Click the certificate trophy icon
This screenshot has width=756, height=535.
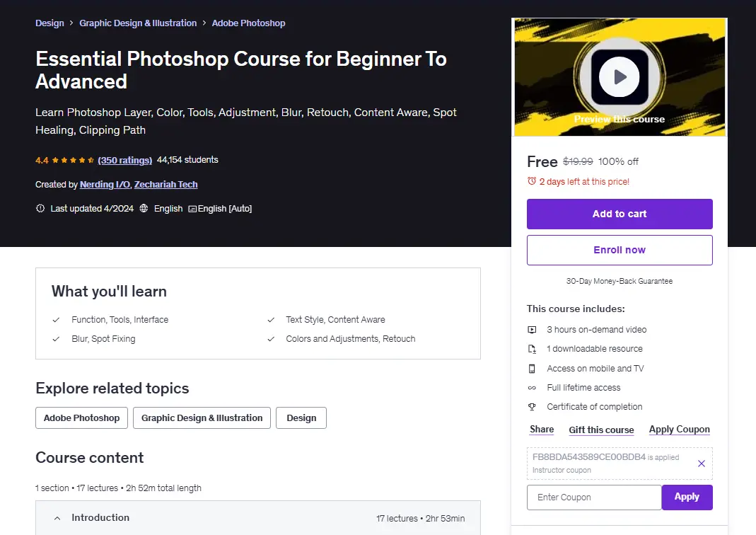tap(532, 407)
